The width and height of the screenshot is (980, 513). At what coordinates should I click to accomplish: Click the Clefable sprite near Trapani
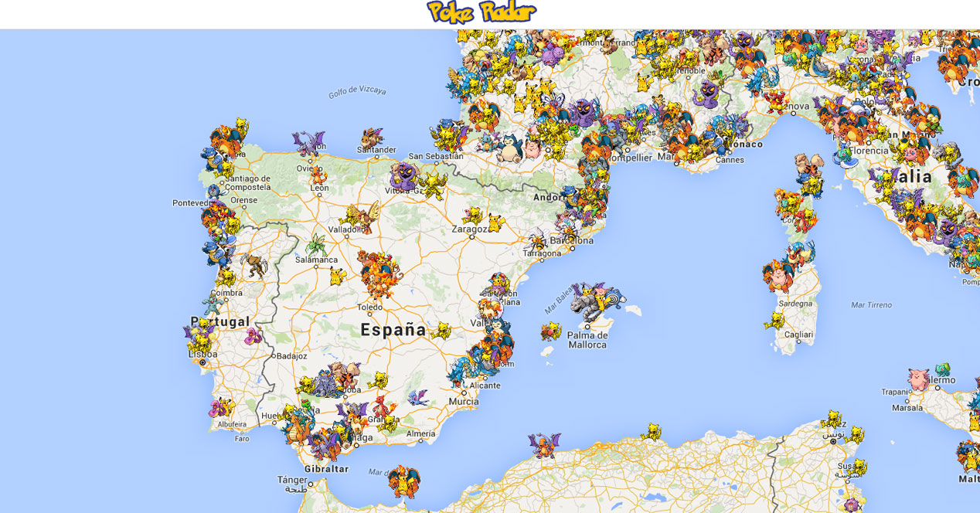pyautogui.click(x=917, y=377)
